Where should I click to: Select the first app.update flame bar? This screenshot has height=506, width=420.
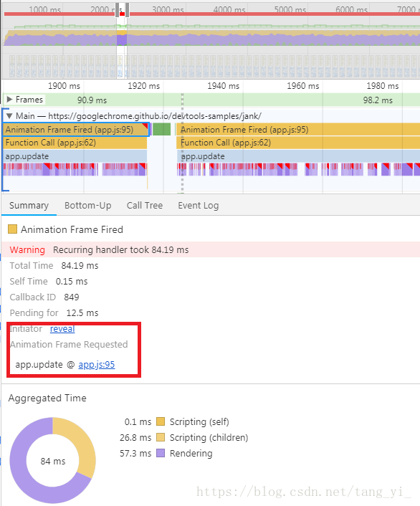tap(75, 156)
